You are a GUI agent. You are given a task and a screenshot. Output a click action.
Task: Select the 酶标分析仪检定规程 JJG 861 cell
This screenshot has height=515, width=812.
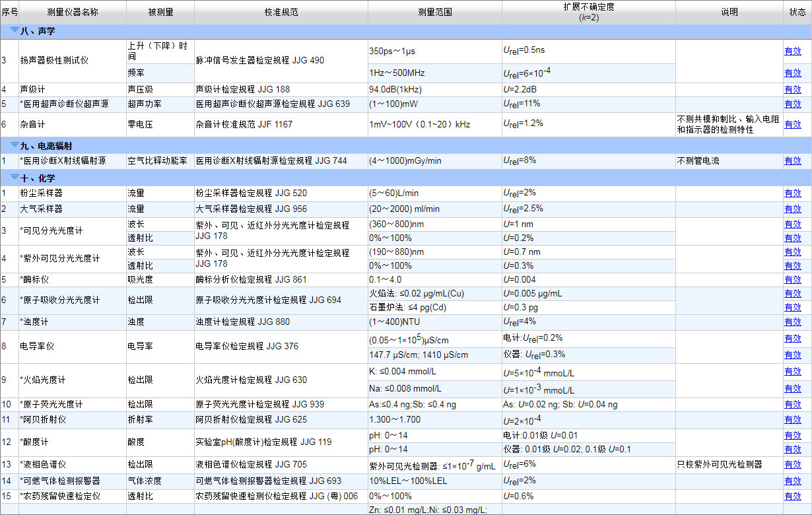pos(281,279)
